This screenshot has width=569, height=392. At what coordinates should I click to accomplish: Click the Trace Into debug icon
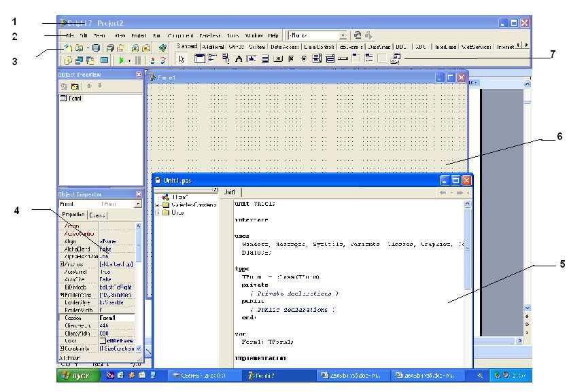point(153,60)
